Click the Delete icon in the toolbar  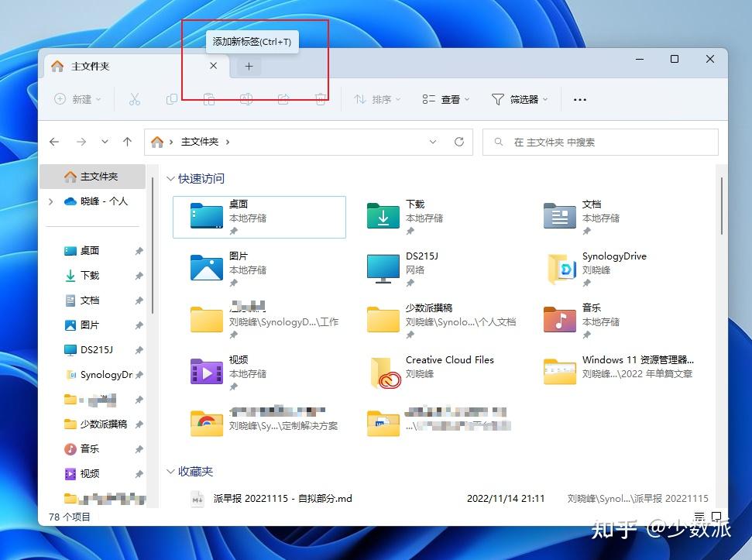click(320, 99)
